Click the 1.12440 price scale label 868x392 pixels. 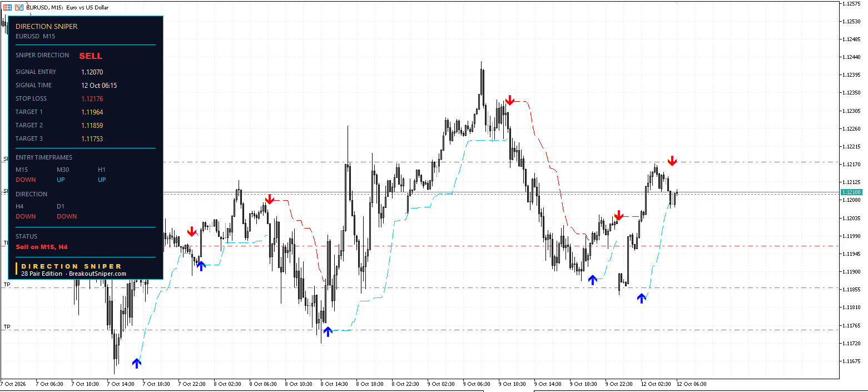click(x=851, y=57)
